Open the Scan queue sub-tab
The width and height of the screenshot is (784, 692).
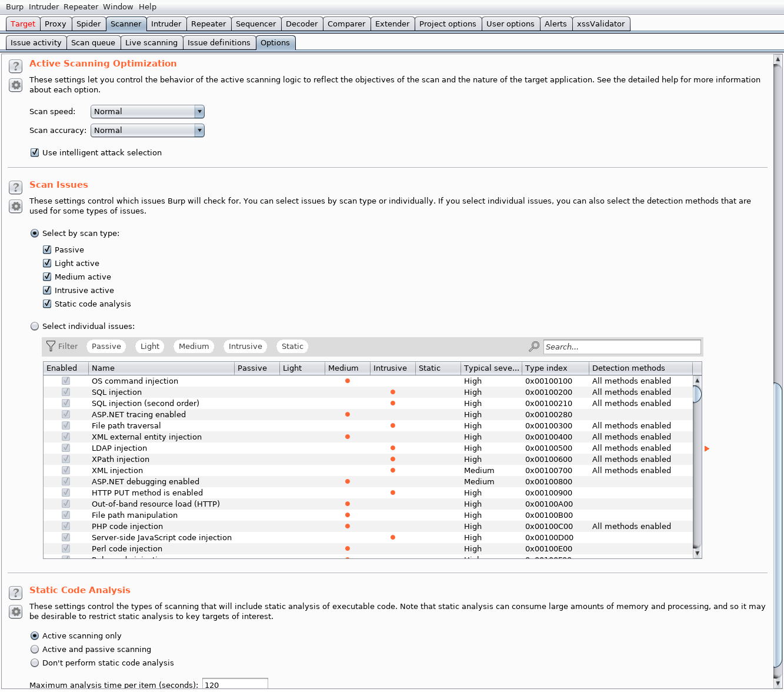click(x=93, y=42)
